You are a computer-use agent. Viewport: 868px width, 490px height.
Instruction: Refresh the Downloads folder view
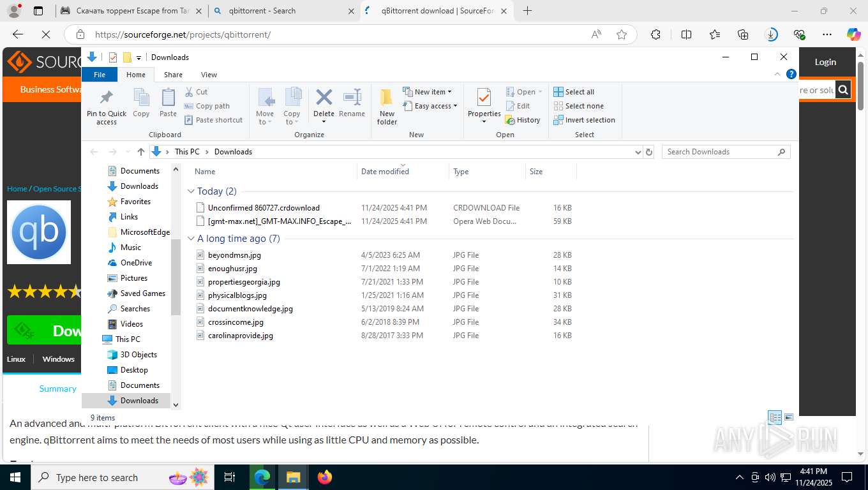pyautogui.click(x=649, y=152)
